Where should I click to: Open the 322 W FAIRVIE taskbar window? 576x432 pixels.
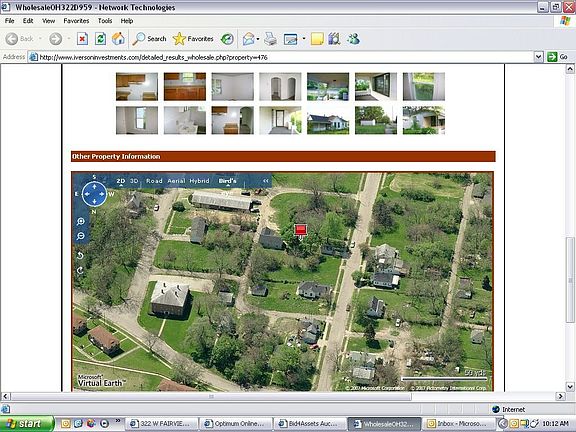pos(162,424)
